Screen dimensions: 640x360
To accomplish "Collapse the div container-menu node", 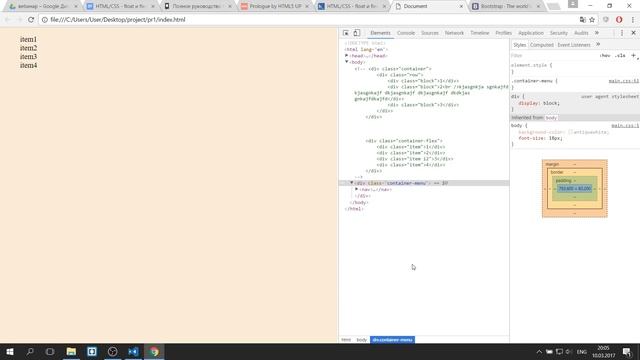I will coord(351,183).
